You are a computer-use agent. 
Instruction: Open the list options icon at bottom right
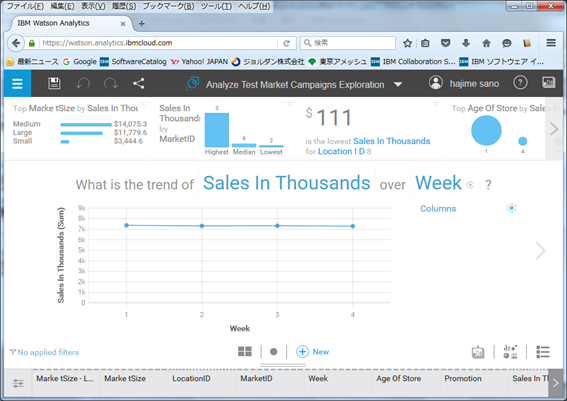point(542,351)
